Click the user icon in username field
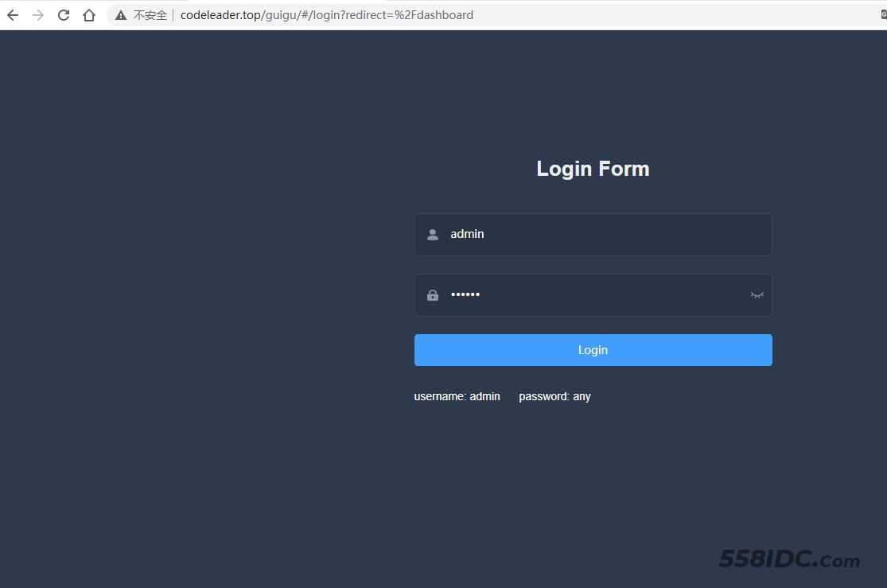This screenshot has width=887, height=588. (432, 234)
